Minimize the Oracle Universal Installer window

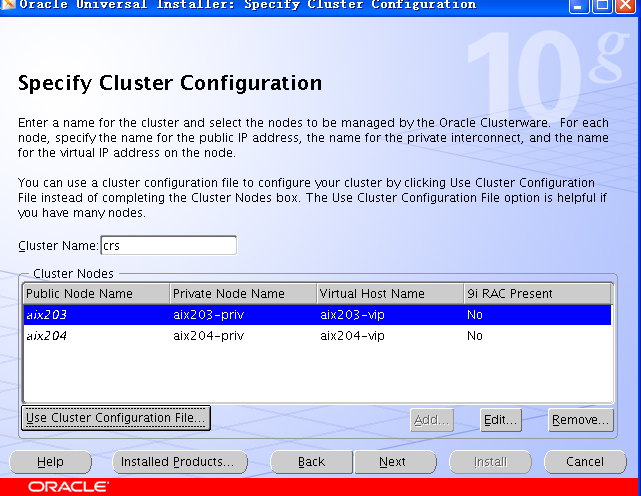[x=578, y=6]
